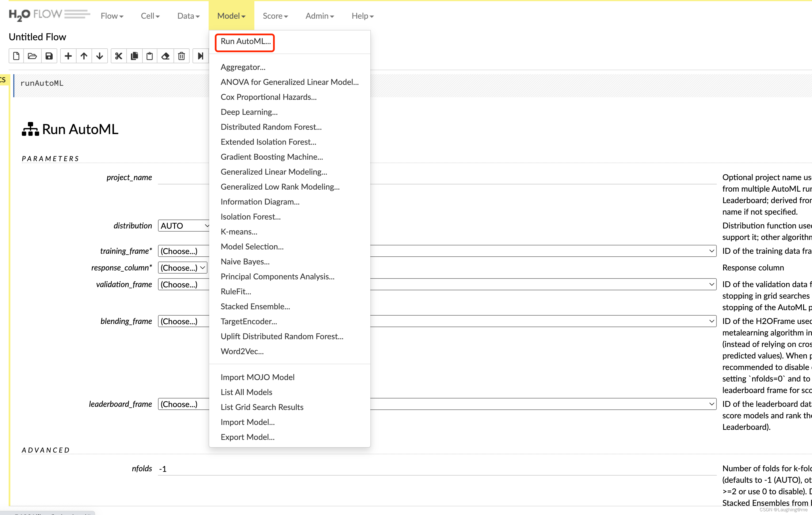812x515 pixels.
Task: Delete the cell with the trash icon
Action: pyautogui.click(x=181, y=56)
